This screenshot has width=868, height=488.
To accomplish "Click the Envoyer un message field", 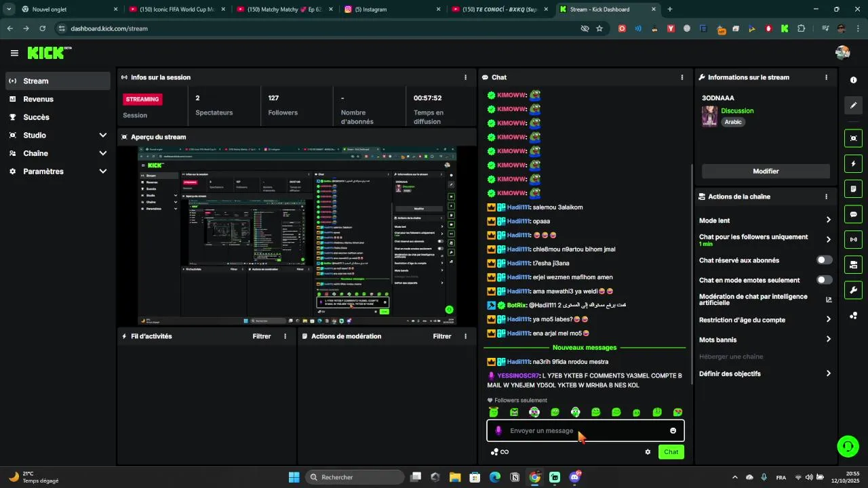I will click(585, 430).
